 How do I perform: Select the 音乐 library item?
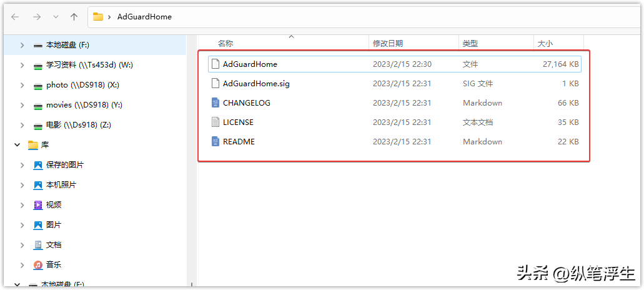pyautogui.click(x=54, y=265)
